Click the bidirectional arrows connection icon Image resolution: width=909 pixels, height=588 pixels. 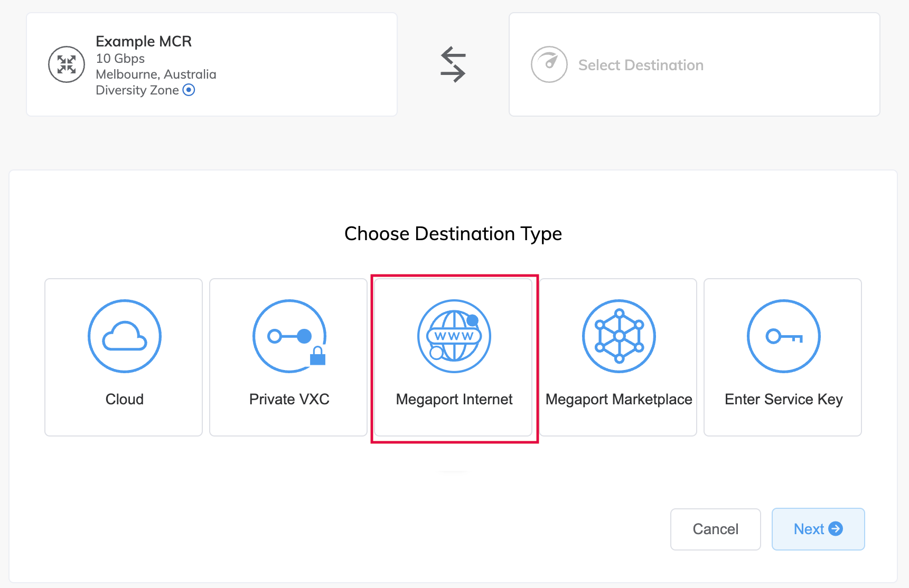[453, 64]
